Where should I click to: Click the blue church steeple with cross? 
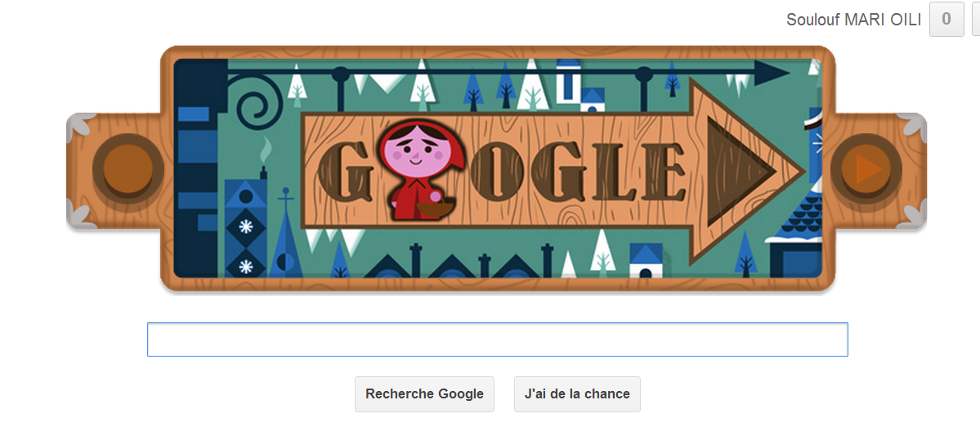pyautogui.click(x=285, y=233)
